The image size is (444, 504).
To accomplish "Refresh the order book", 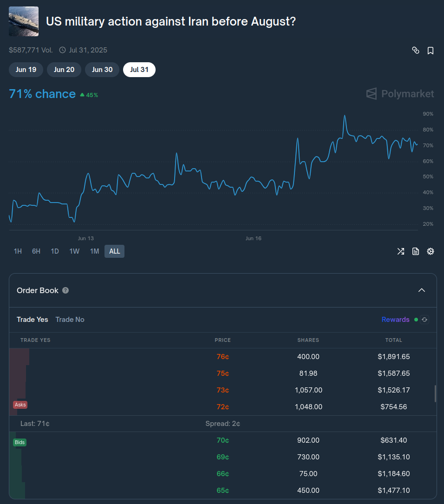I will 424,320.
